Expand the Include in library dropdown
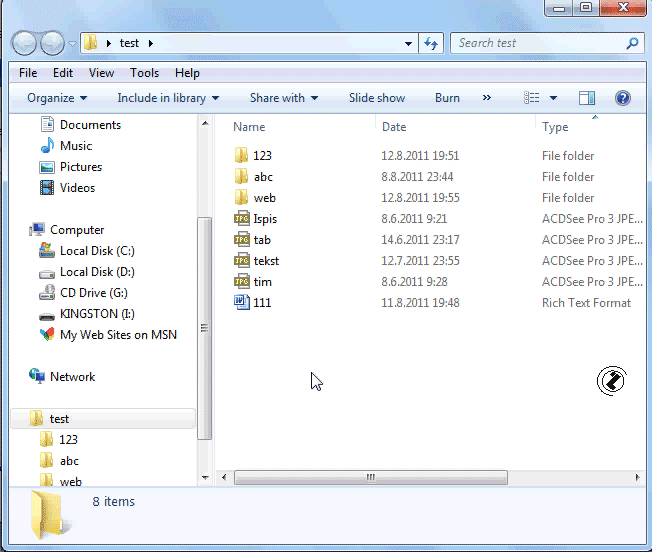The image size is (652, 552). coord(168,98)
